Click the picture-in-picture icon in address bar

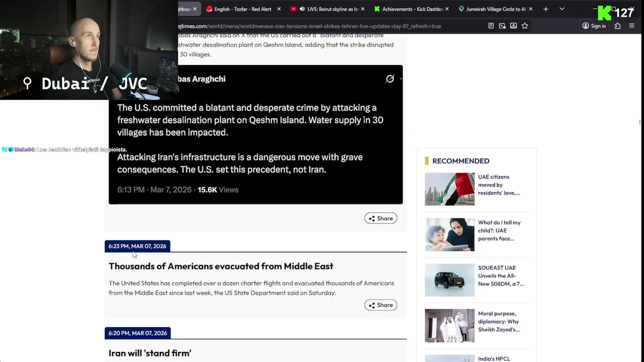tap(502, 26)
